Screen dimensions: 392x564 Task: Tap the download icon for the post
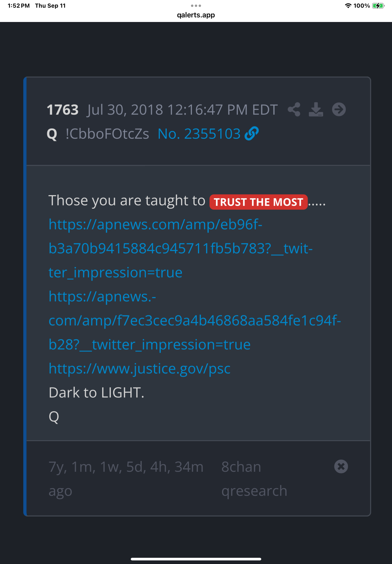click(316, 109)
